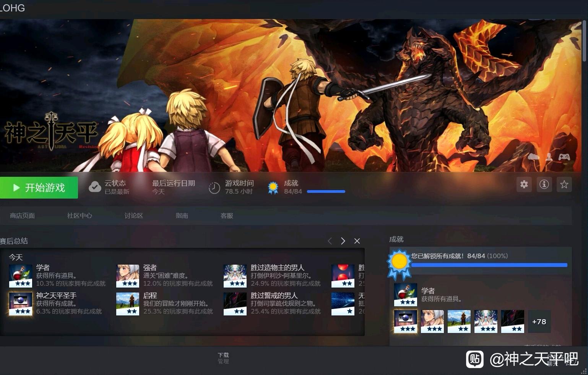Open the 社区中心 tab
The height and width of the screenshot is (375, 588).
click(x=80, y=216)
